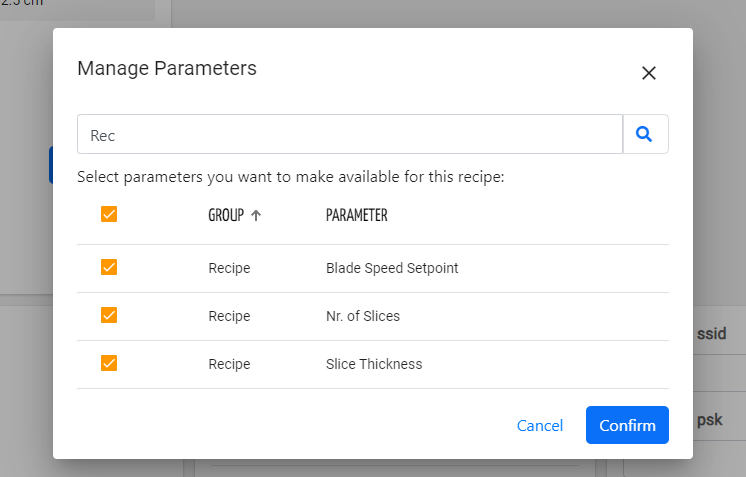Screen dimensions: 746x477
Task: Click the magnifier search button
Action: [x=645, y=134]
